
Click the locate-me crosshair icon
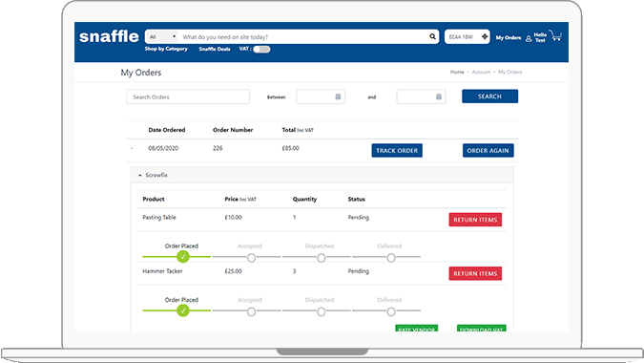coord(485,36)
